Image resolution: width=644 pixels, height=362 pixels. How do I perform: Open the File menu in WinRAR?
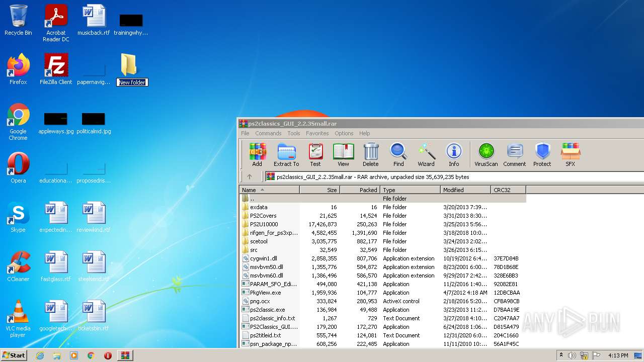coord(245,133)
